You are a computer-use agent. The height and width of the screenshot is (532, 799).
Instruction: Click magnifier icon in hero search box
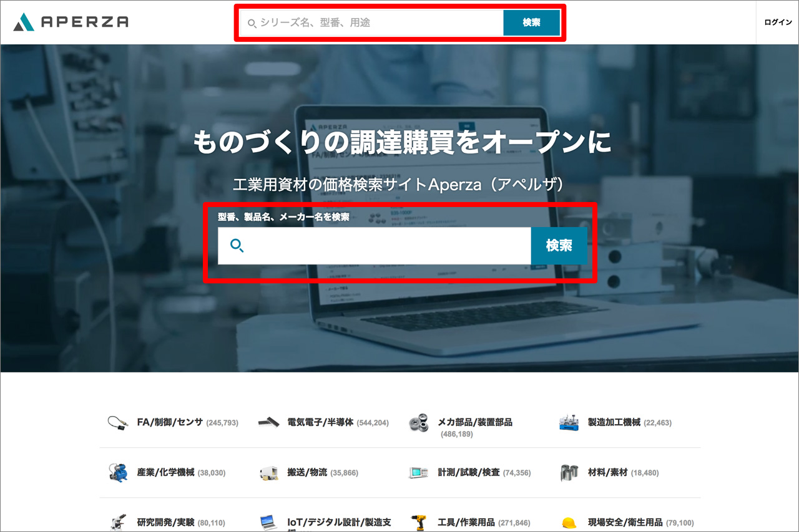pyautogui.click(x=237, y=246)
